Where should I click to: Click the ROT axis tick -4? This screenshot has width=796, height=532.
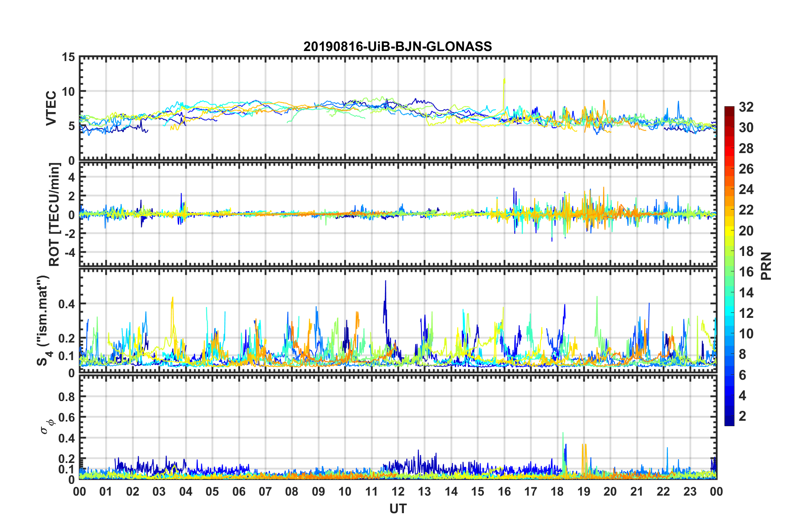point(70,252)
